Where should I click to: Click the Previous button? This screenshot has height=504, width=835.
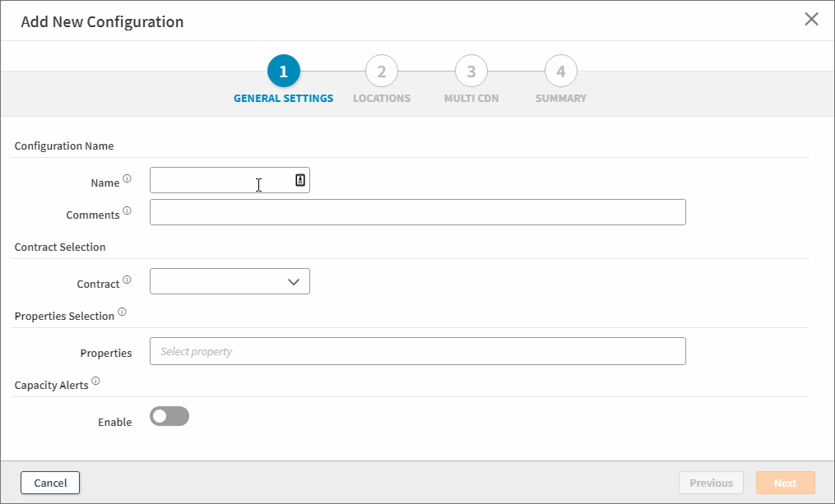point(711,483)
